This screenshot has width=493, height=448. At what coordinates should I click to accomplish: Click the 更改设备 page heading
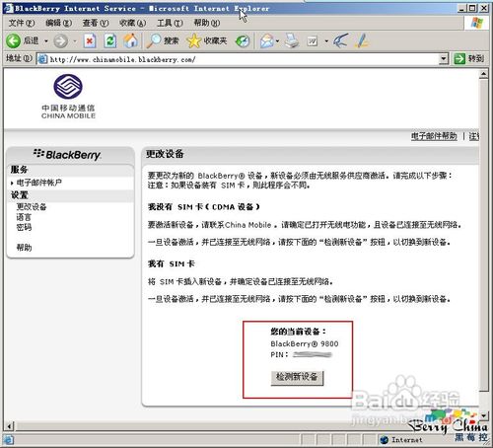click(165, 154)
